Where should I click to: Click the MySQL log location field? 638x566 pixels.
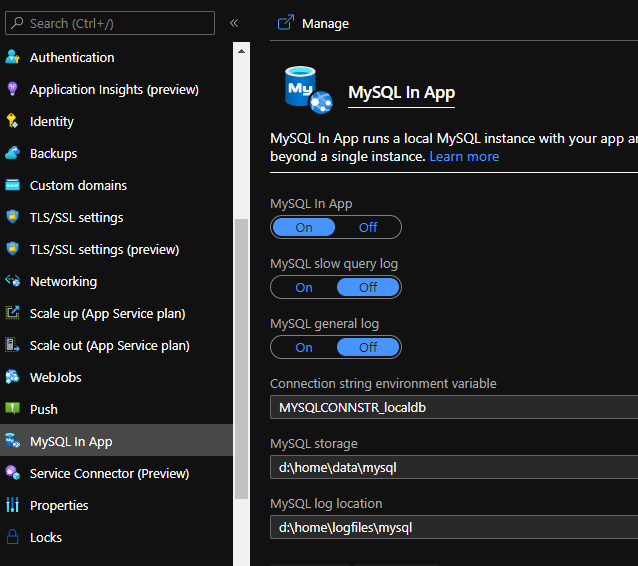[454, 527]
